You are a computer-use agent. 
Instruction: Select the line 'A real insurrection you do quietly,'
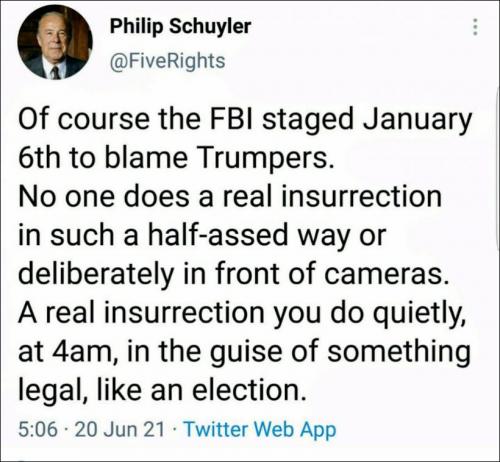pyautogui.click(x=242, y=314)
